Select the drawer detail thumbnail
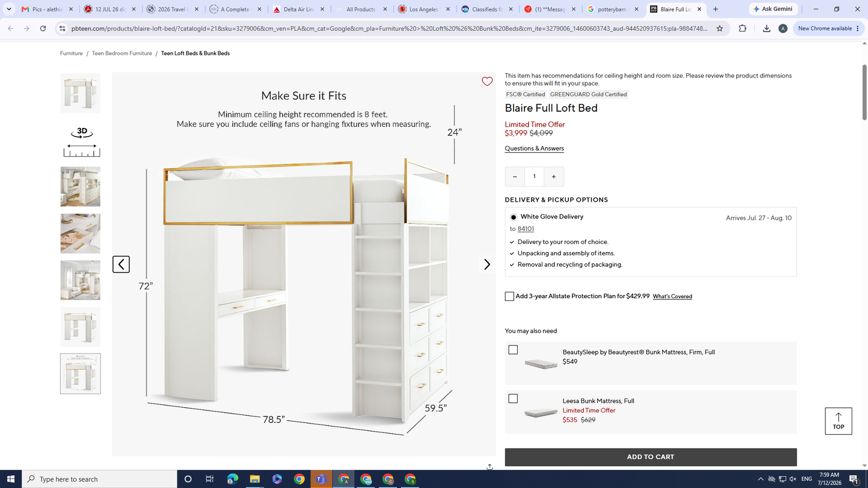This screenshot has height=488, width=868. (80, 234)
